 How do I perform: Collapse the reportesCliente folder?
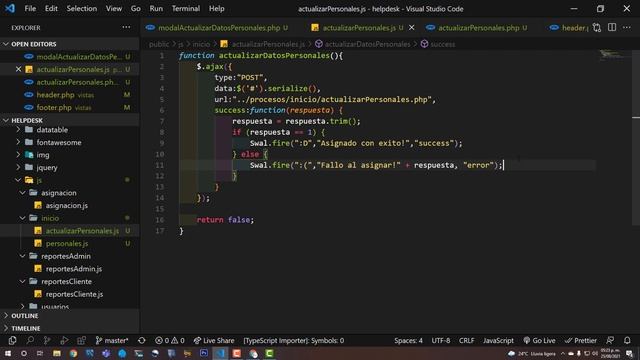22,281
